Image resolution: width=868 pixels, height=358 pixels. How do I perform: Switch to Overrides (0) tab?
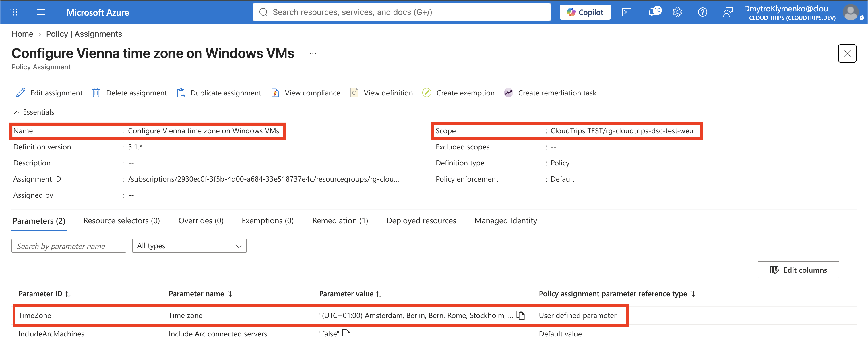pos(201,221)
